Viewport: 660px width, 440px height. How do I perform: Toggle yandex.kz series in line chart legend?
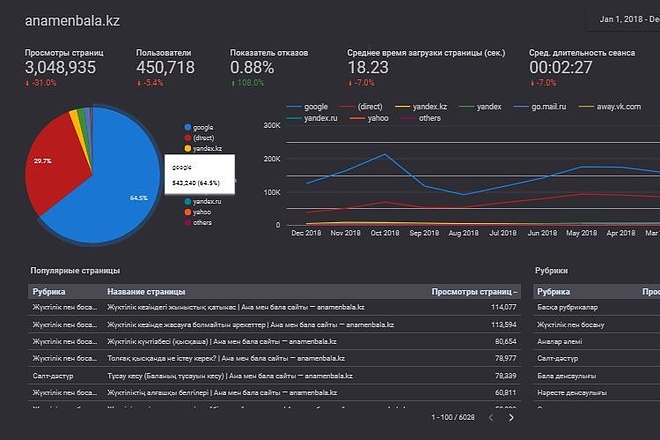click(x=420, y=107)
